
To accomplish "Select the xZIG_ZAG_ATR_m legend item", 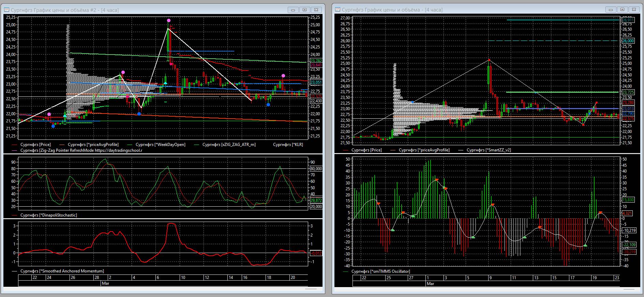I will point(229,145).
